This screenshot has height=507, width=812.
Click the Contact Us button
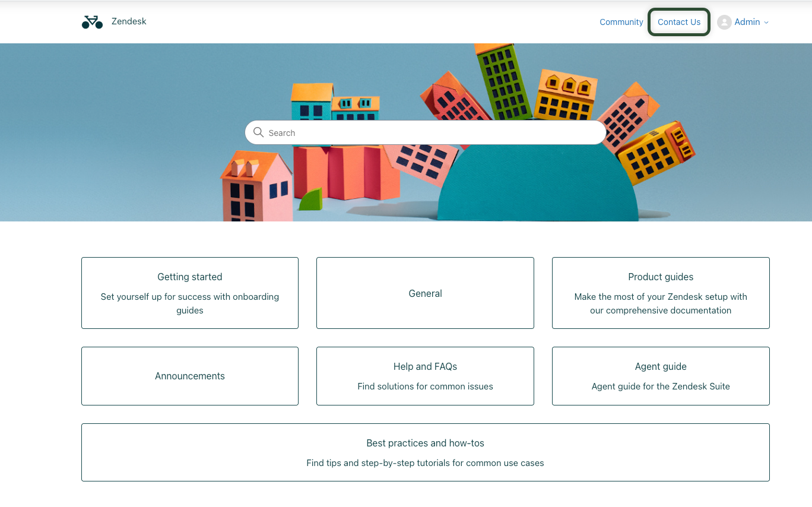tap(679, 22)
